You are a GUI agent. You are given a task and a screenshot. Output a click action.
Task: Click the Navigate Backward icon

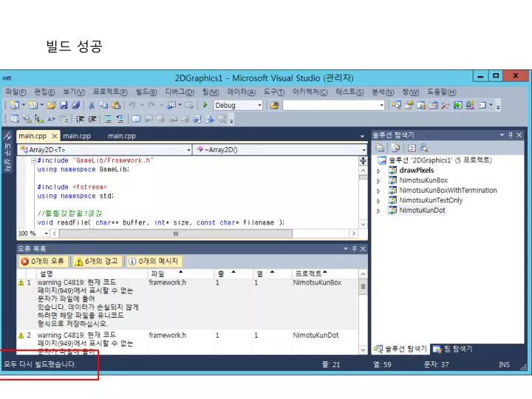[x=171, y=105]
